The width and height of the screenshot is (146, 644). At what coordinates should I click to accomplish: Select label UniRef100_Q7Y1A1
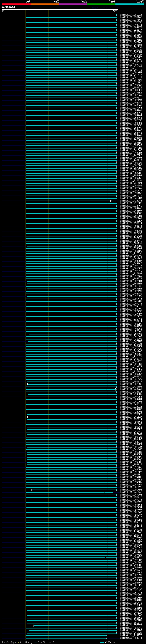point(131,40)
